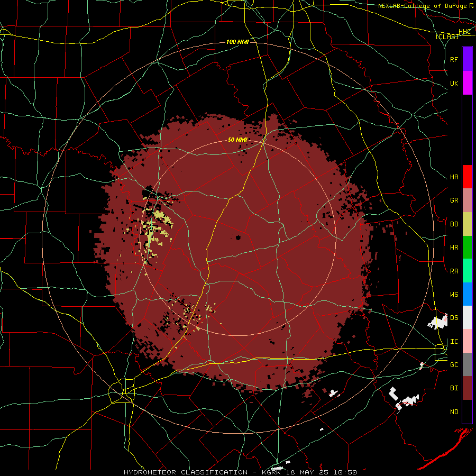Select the red HA legend swatch
This screenshot has width=476, height=476.
click(467, 177)
